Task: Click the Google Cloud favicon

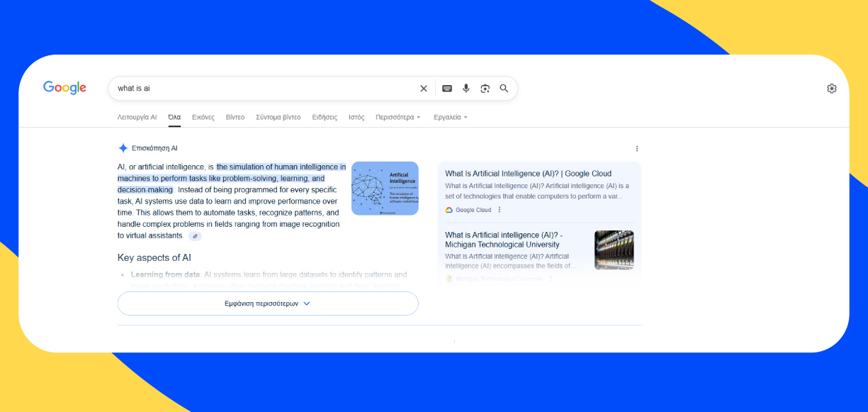Action: [449, 210]
